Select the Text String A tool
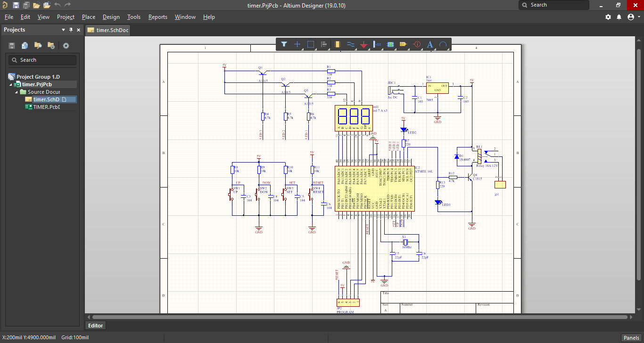This screenshot has height=343, width=644. pyautogui.click(x=430, y=44)
